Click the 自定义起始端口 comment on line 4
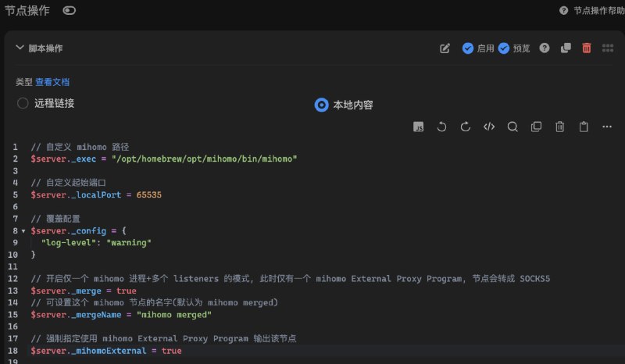This screenshot has height=364, width=625. [69, 183]
